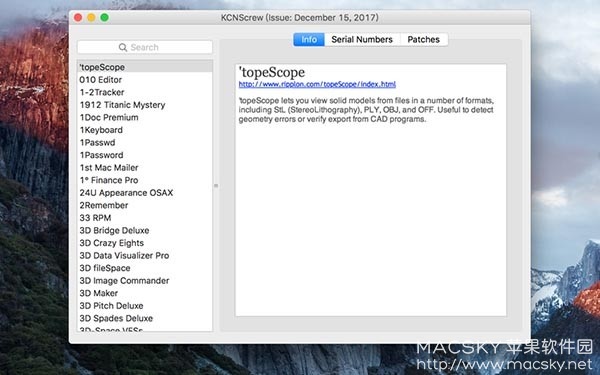Minimize the KCNScrew window
This screenshot has height=375, width=600.
pos(91,18)
